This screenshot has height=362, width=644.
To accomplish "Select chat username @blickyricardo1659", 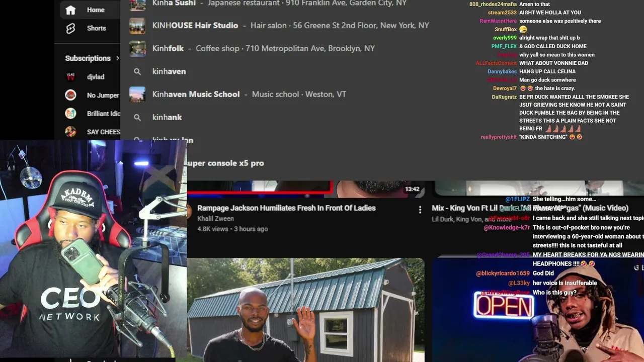I will point(503,274).
